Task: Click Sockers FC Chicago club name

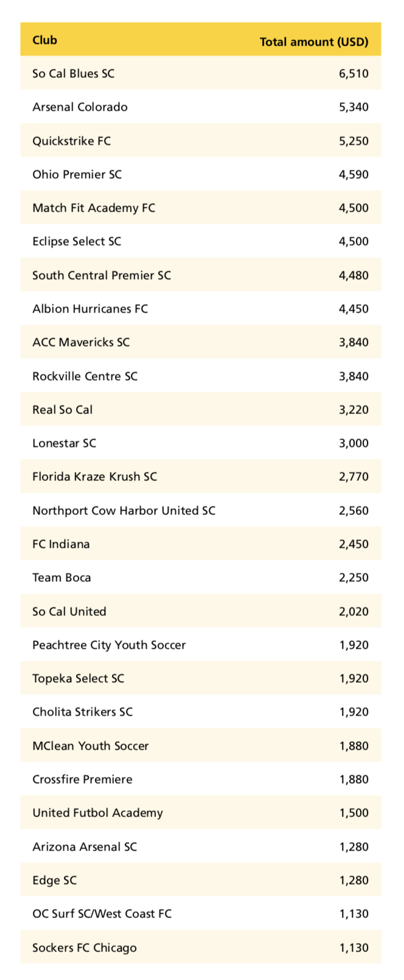Action: (84, 948)
